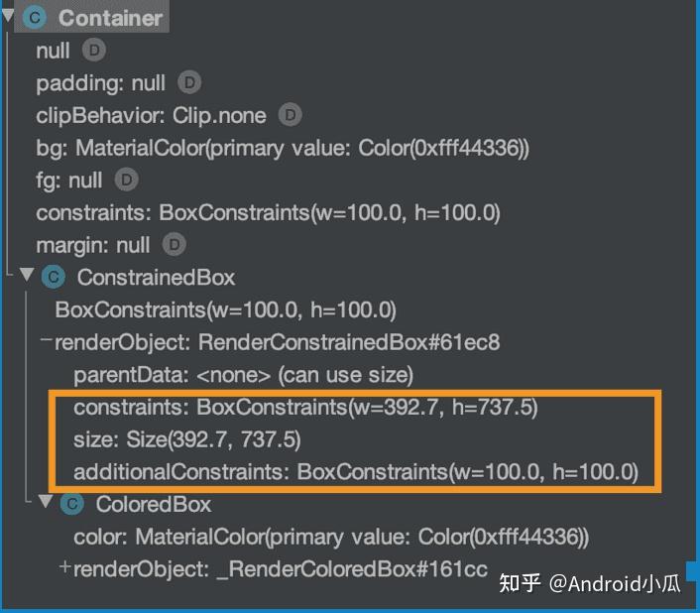700x613 pixels.
Task: Expand renderObject _RenderColoredBox#161cc with plus
Action: tap(64, 567)
